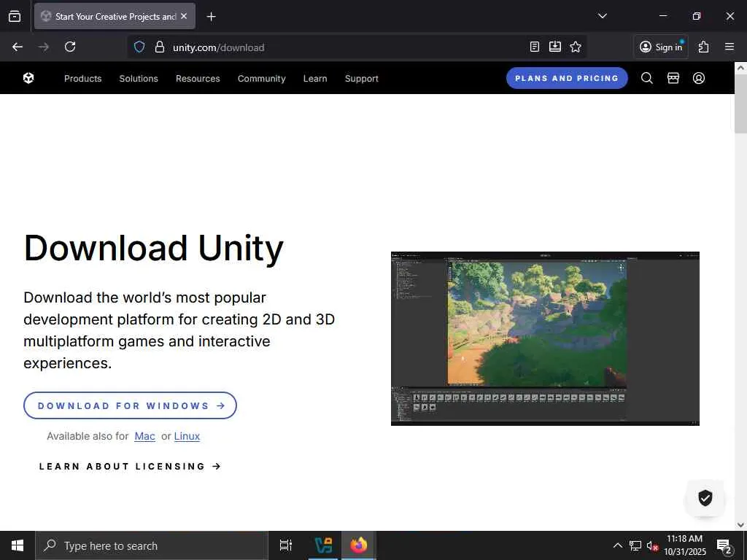The width and height of the screenshot is (747, 560).
Task: Open the Support menu
Action: (362, 79)
